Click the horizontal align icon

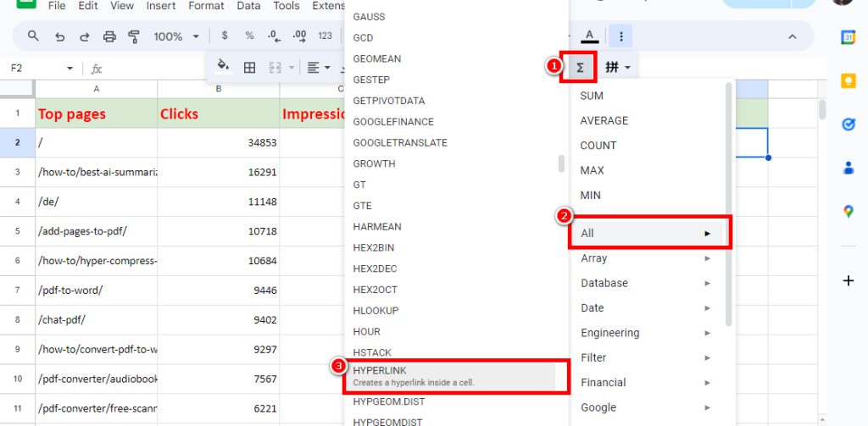[314, 68]
